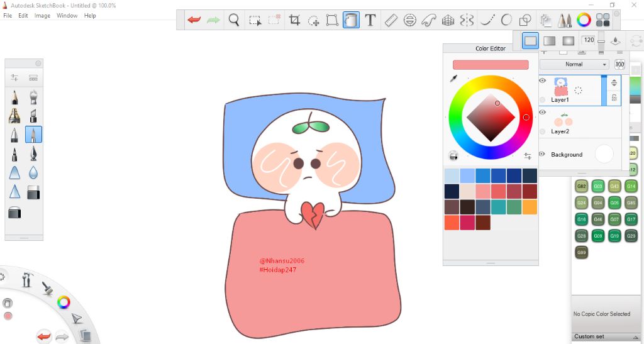
Task: Pick the teal swatch in Color Editor
Action: (x=499, y=207)
